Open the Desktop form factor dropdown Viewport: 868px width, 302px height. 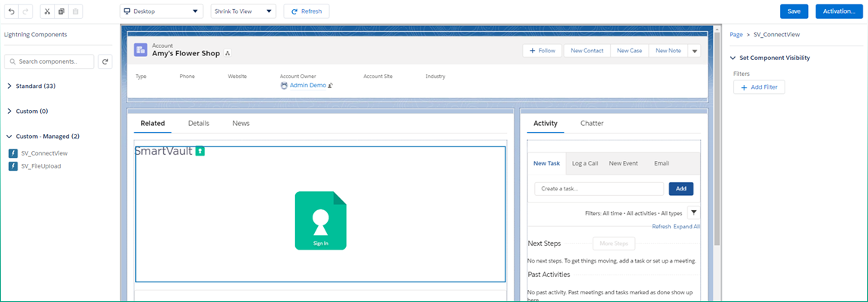pos(161,11)
